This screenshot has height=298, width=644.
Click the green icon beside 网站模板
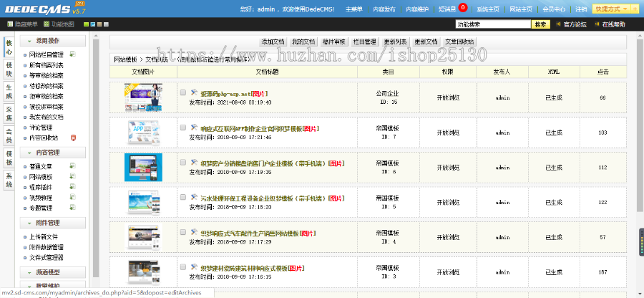[73, 176]
